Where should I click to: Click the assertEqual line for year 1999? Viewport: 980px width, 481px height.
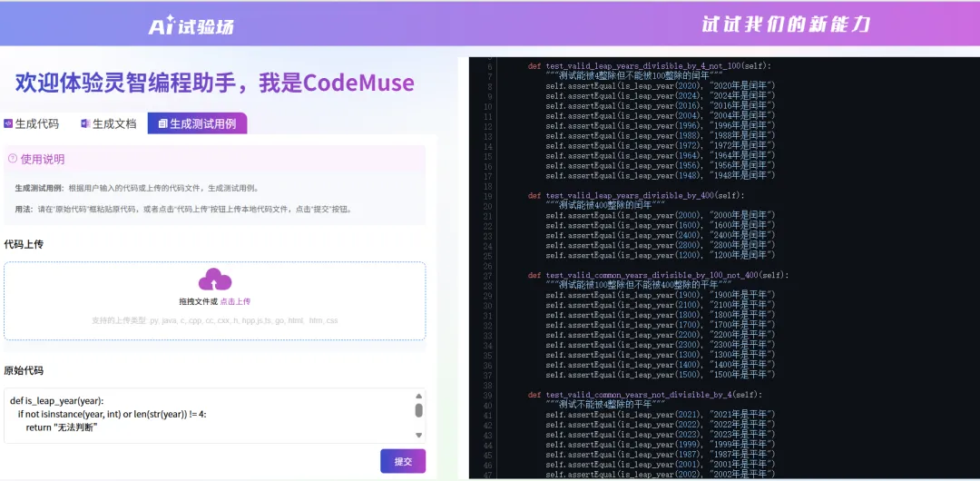[x=660, y=444]
